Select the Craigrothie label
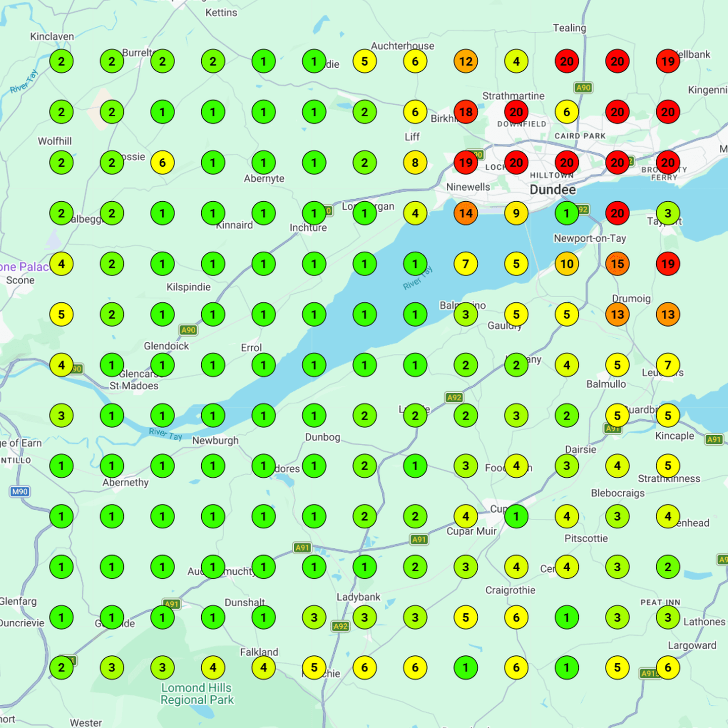The width and height of the screenshot is (728, 728). [510, 590]
